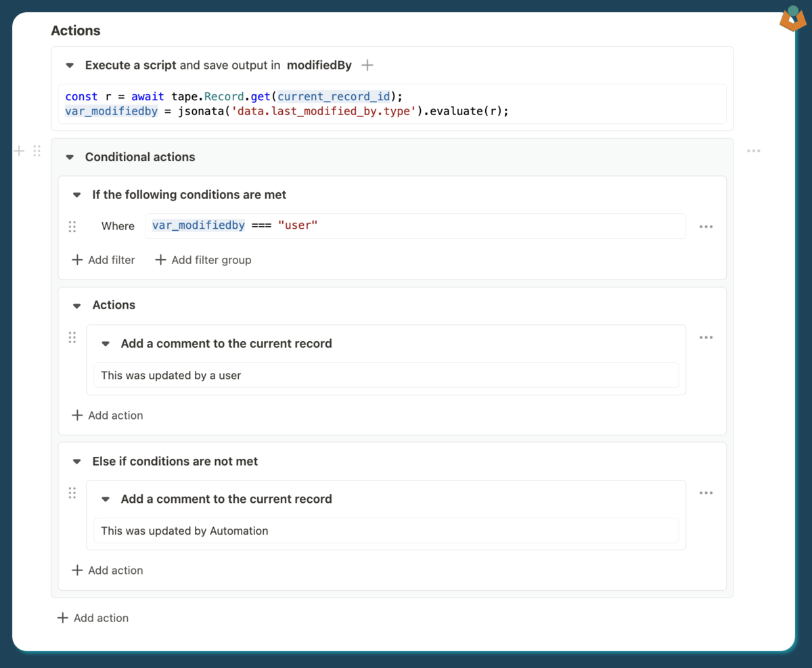812x668 pixels.
Task: Collapse the Conditional actions block
Action: pyautogui.click(x=70, y=157)
